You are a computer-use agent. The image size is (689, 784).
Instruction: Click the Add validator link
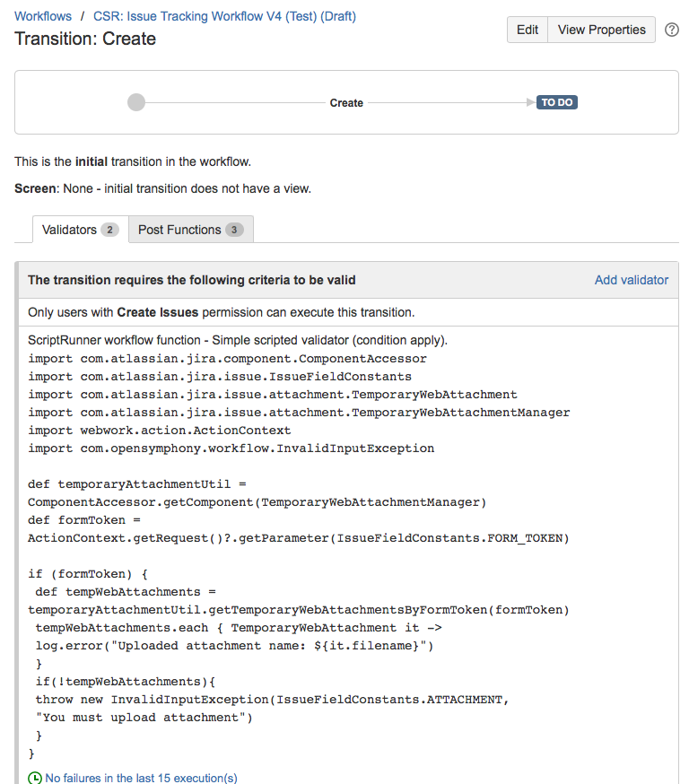tap(631, 280)
